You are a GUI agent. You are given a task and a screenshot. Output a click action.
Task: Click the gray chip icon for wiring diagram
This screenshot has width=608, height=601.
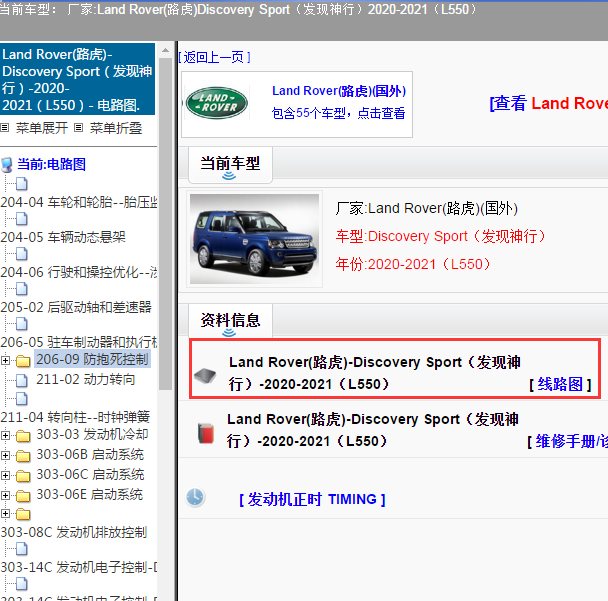click(205, 375)
